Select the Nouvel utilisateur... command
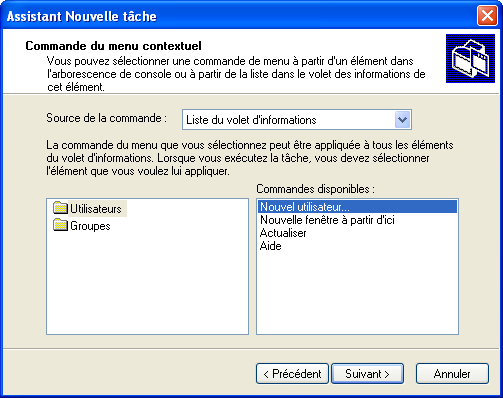This screenshot has height=398, width=503. [357, 207]
